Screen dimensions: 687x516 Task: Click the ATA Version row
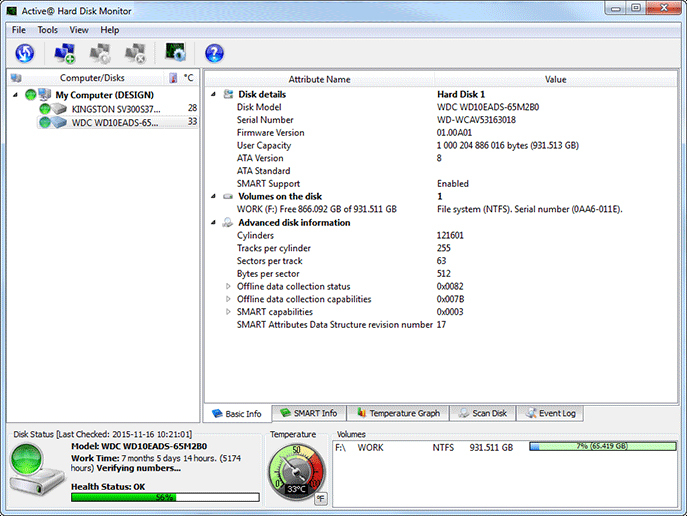(440, 158)
